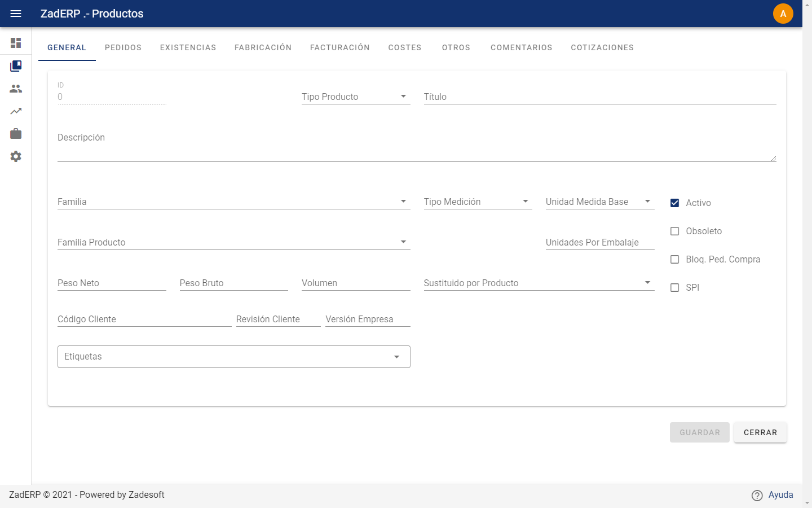Open the Tipo Medición dropdown
The image size is (812, 508).
coord(478,202)
